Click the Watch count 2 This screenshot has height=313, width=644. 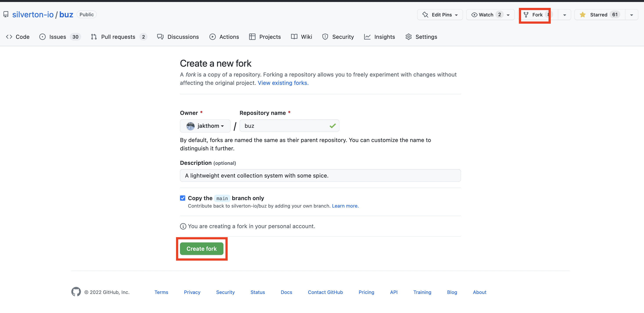[499, 14]
